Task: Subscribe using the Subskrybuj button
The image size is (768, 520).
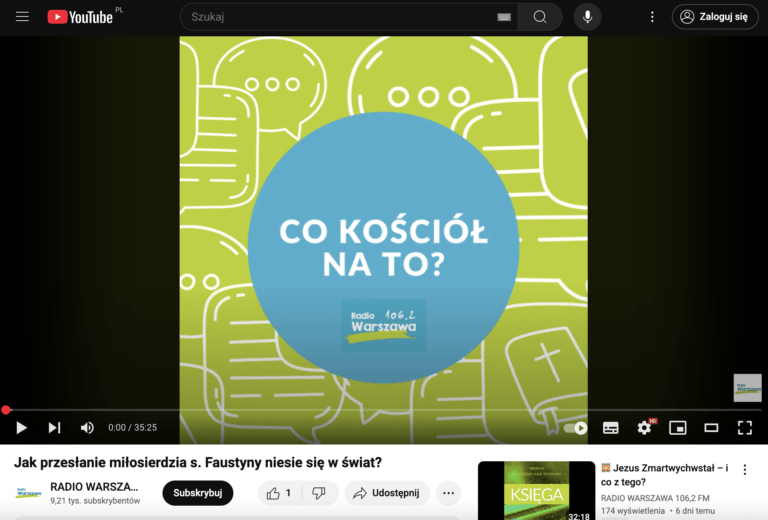Action: click(197, 493)
